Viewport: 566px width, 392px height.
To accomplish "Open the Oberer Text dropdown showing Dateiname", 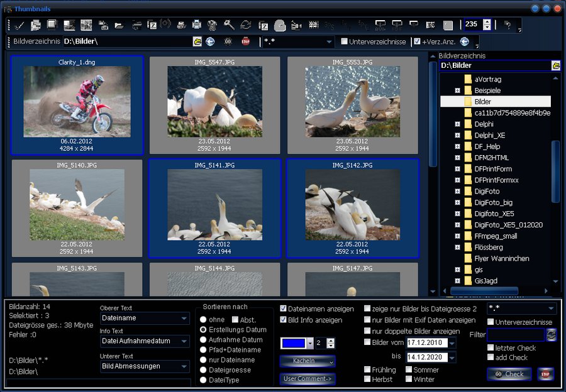I will tap(144, 319).
